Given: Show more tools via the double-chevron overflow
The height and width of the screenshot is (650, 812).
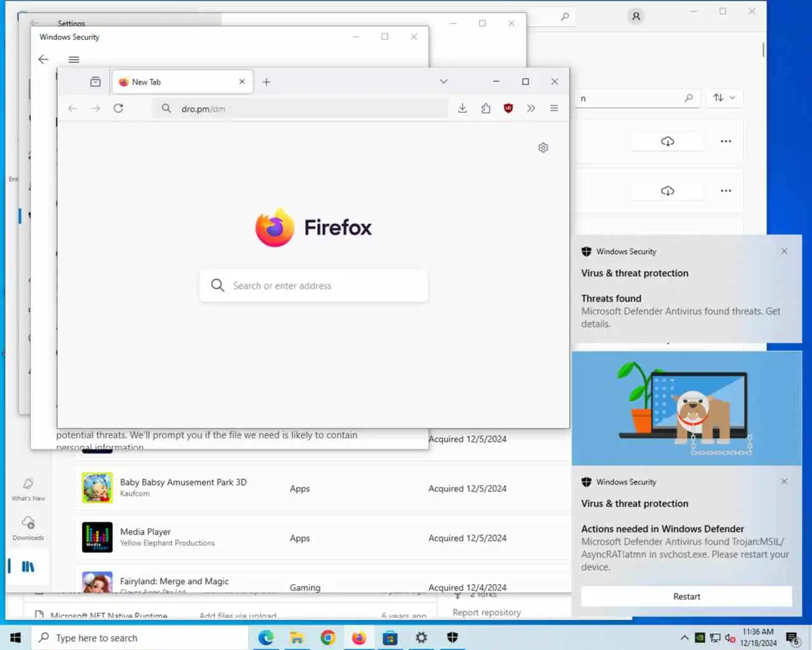Looking at the screenshot, I should [x=531, y=109].
